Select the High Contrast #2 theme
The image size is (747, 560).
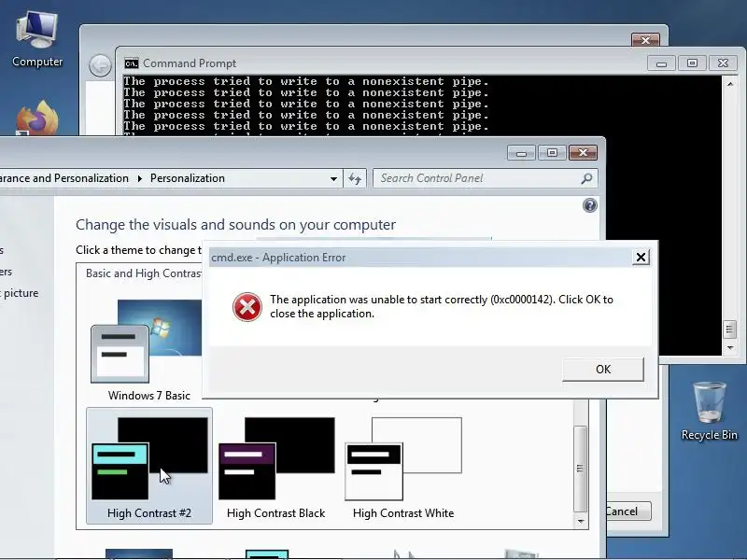(149, 466)
